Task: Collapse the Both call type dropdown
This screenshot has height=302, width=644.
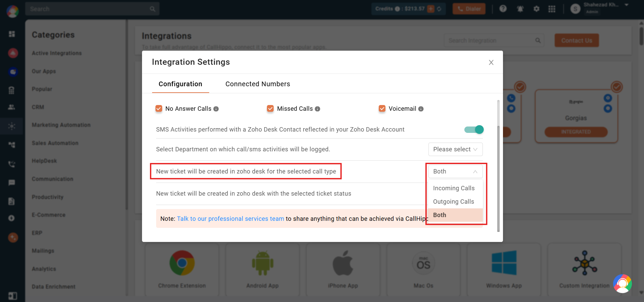Action: tap(455, 171)
